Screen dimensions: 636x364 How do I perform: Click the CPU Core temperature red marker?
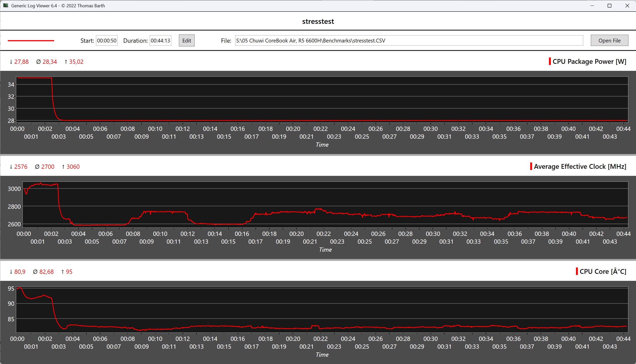tap(577, 271)
